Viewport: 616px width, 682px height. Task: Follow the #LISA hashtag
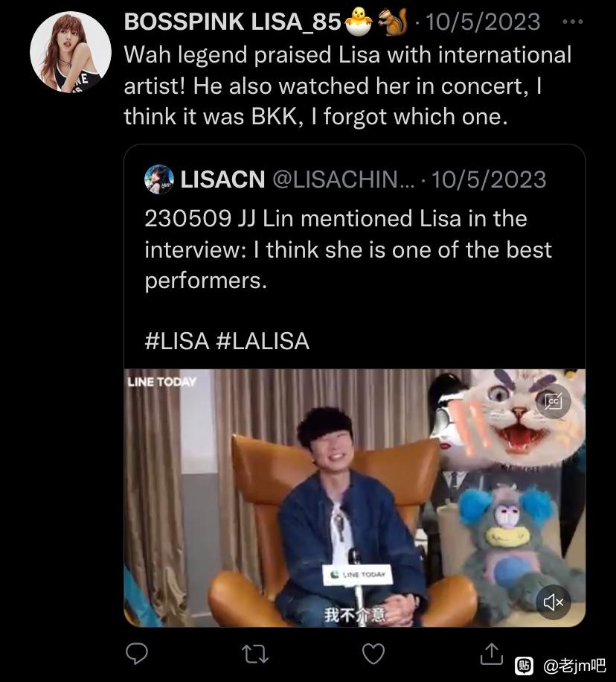(177, 341)
